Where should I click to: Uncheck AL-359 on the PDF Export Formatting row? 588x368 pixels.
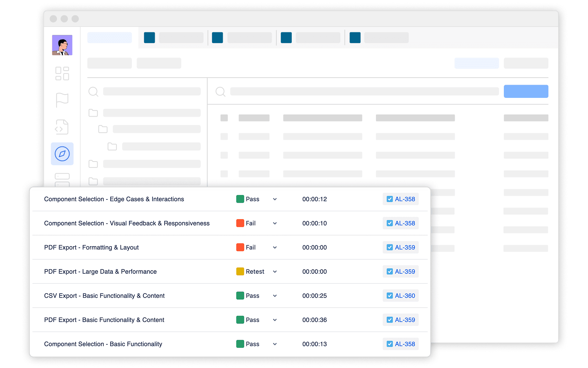[390, 247]
